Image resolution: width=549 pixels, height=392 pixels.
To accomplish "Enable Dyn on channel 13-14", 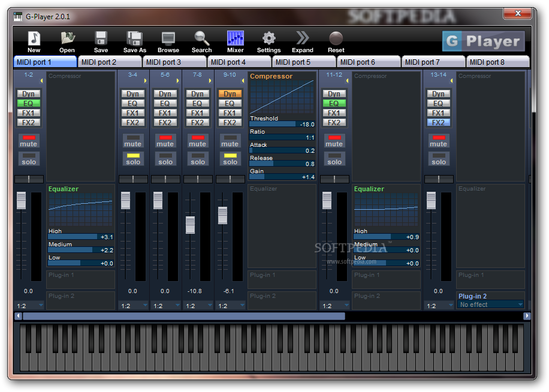I will point(438,94).
